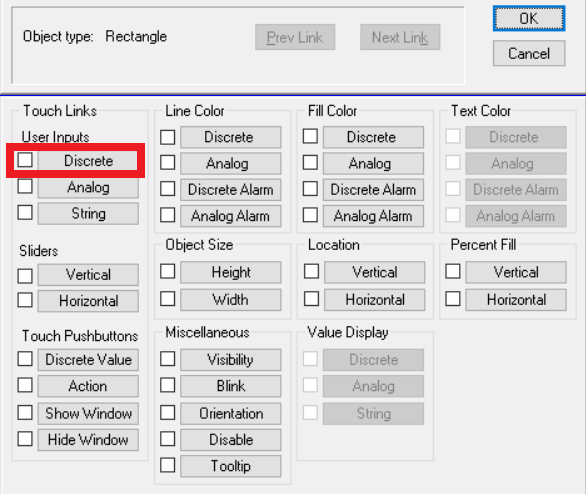Image resolution: width=586 pixels, height=494 pixels.
Task: Open the Line Color Analog Alarm button
Action: coord(231,216)
